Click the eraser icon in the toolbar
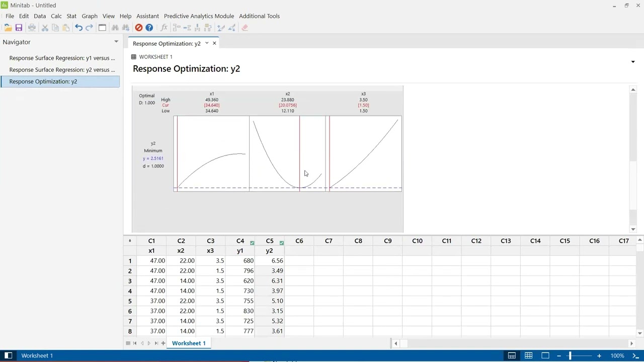Image resolution: width=644 pixels, height=362 pixels. [245, 28]
